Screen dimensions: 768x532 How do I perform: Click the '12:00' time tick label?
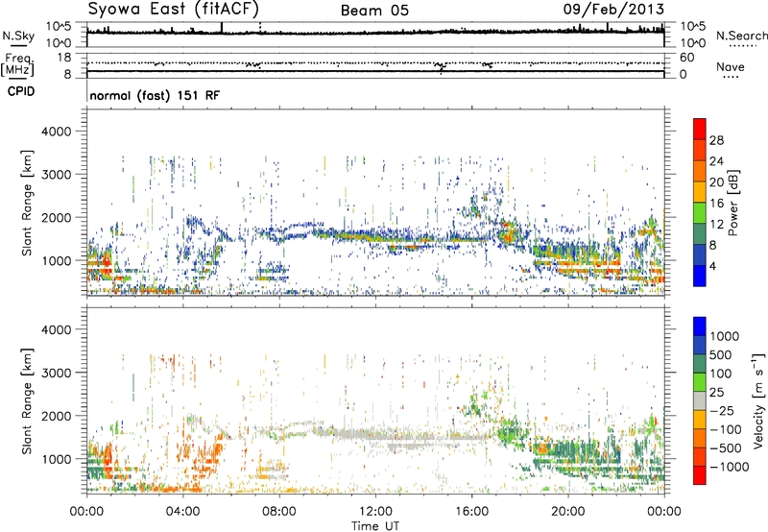375,512
